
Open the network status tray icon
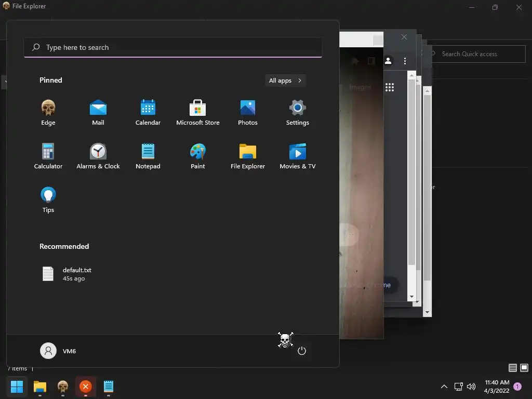tap(458, 387)
